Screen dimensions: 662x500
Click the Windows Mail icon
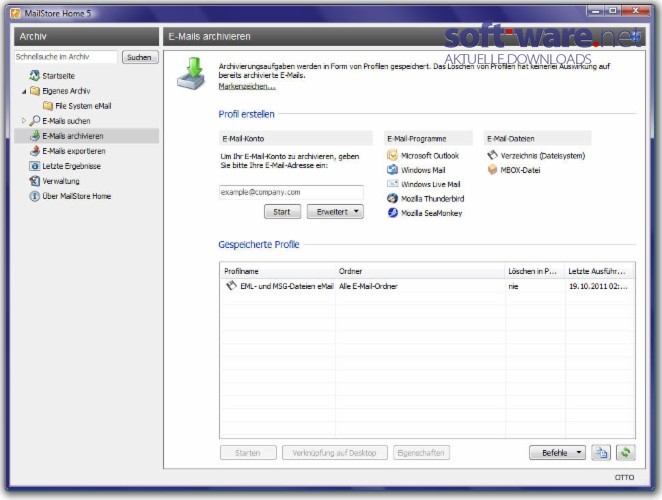[x=392, y=170]
